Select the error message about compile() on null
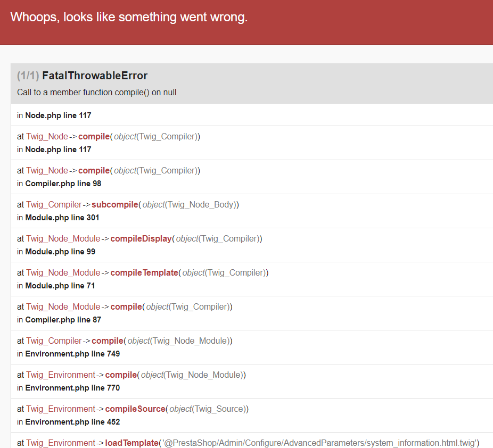The width and height of the screenshot is (493, 448). pos(97,92)
